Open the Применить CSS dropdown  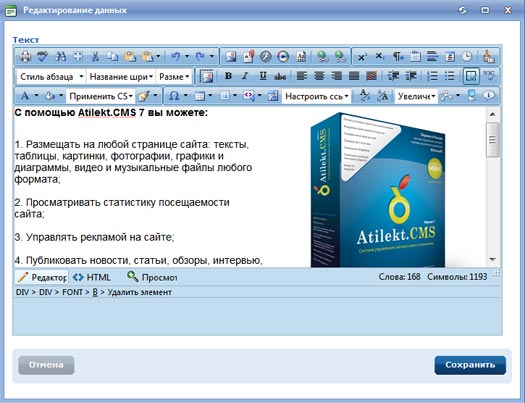click(100, 96)
